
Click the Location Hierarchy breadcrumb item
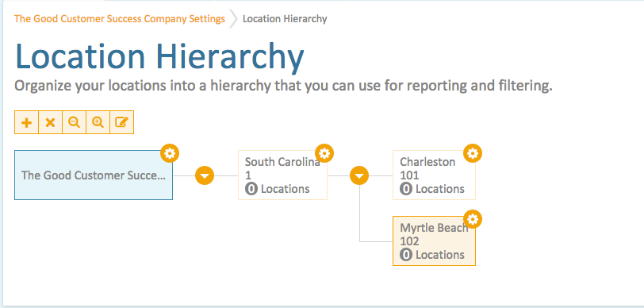(285, 19)
